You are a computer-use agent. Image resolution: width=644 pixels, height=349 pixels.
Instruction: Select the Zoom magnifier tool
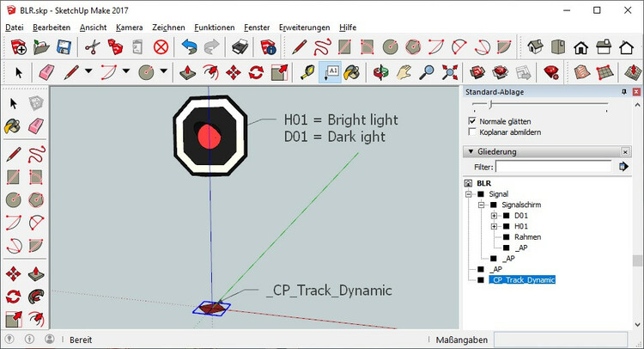click(x=427, y=72)
